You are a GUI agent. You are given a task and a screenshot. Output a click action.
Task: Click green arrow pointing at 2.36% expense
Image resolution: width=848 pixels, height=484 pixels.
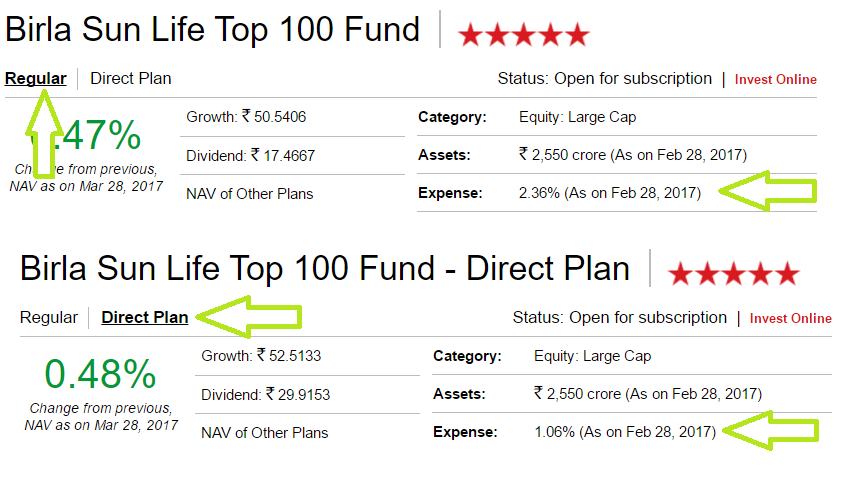point(767,191)
